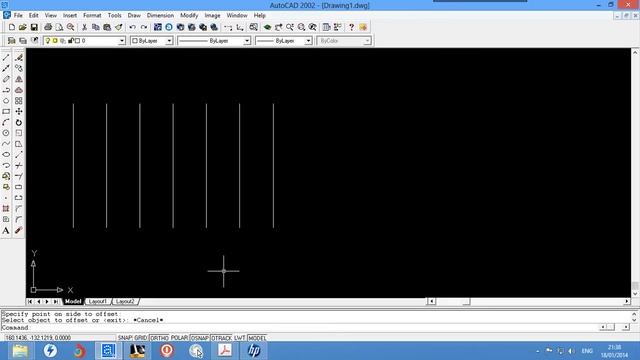640x360 pixels.
Task: Expand the layer 0 dropdown
Action: pyautogui.click(x=122, y=41)
